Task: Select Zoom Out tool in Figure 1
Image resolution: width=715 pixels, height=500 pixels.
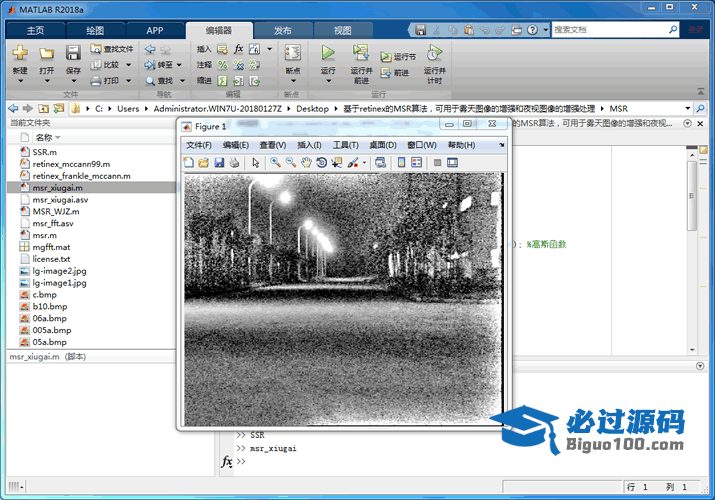Action: pyautogui.click(x=290, y=162)
